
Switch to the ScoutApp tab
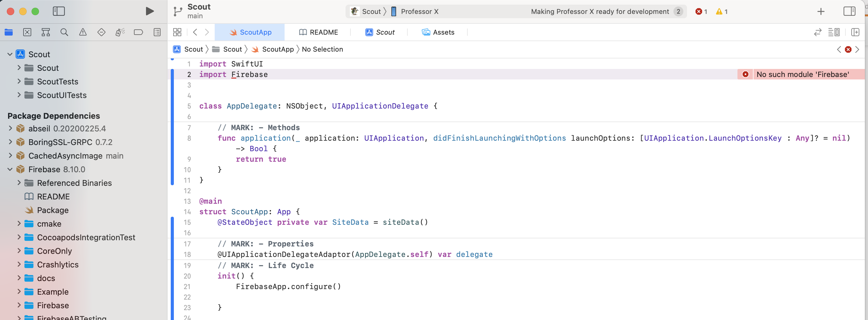tap(250, 32)
